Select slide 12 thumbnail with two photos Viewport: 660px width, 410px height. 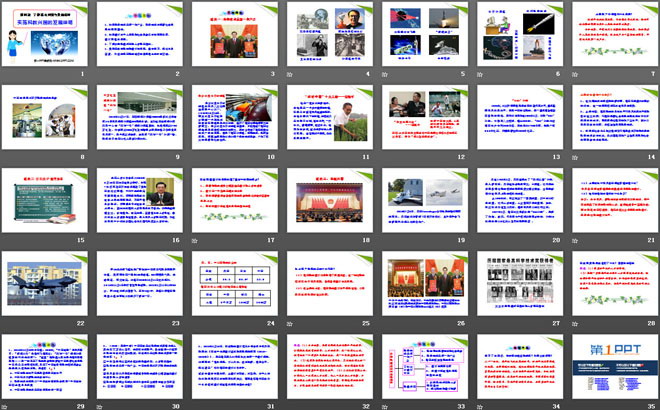pyautogui.click(x=425, y=117)
